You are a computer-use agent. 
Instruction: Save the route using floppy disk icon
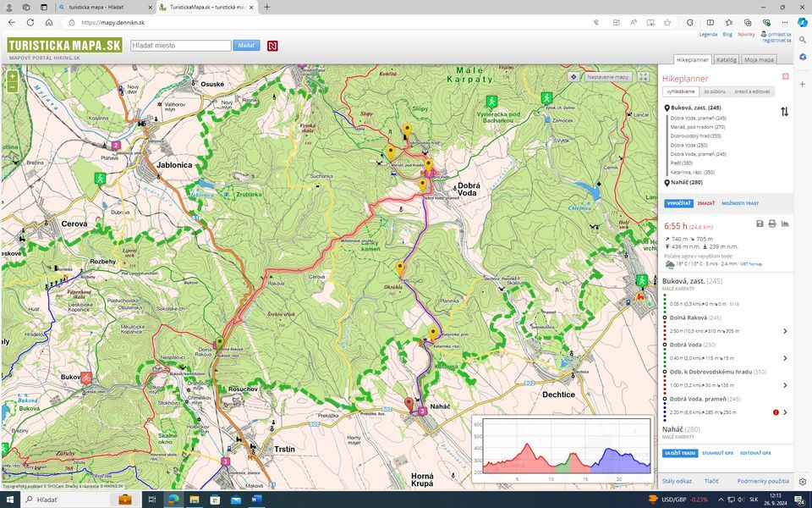coord(760,224)
